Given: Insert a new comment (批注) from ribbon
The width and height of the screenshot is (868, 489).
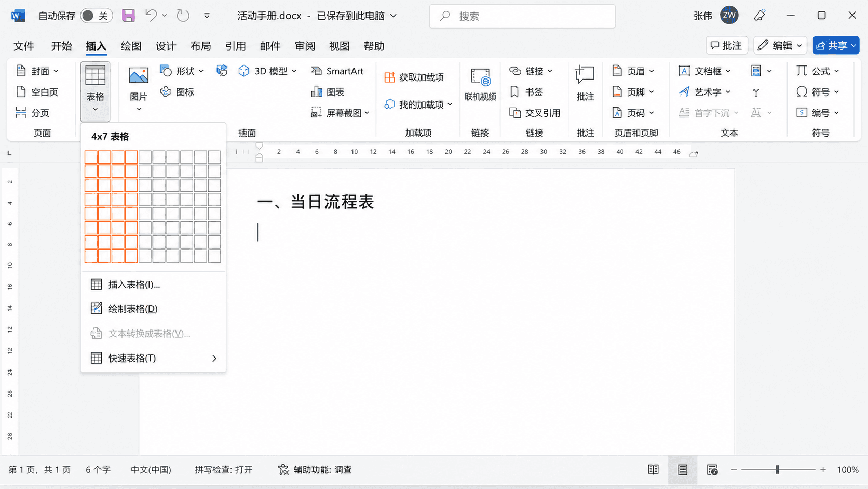Looking at the screenshot, I should [x=585, y=84].
